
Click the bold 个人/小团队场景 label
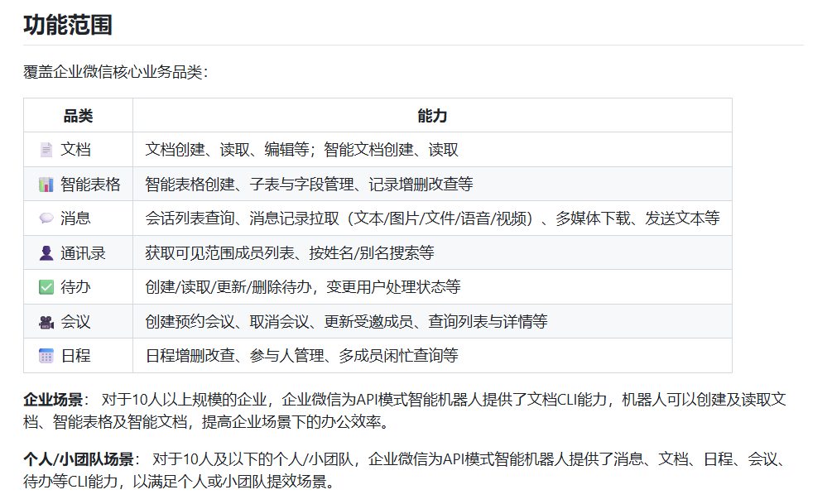point(79,459)
